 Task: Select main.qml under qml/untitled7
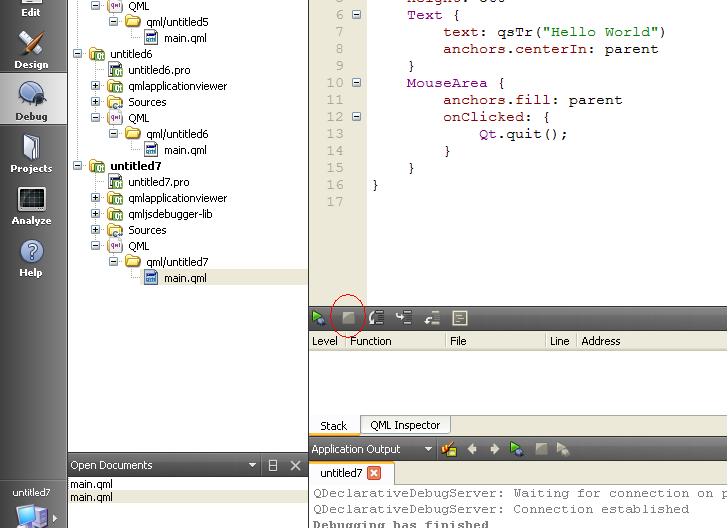pyautogui.click(x=185, y=278)
